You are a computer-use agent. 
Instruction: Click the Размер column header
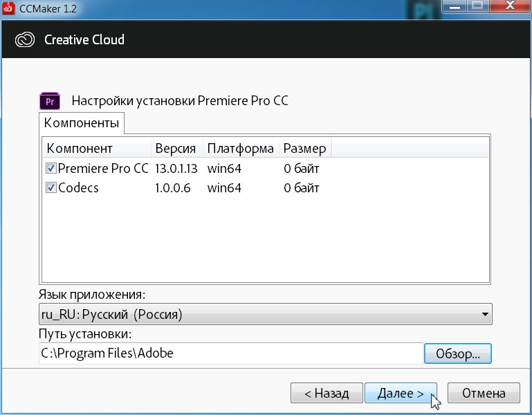[x=305, y=148]
